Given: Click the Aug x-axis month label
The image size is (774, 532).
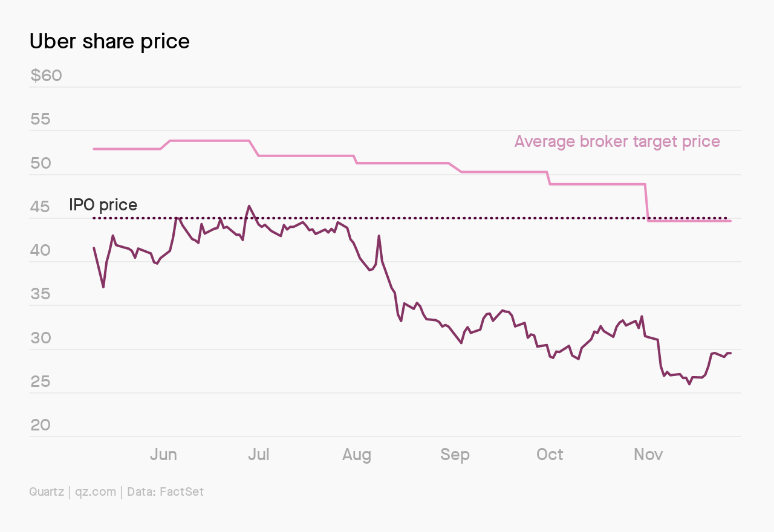Looking at the screenshot, I should pyautogui.click(x=357, y=455).
